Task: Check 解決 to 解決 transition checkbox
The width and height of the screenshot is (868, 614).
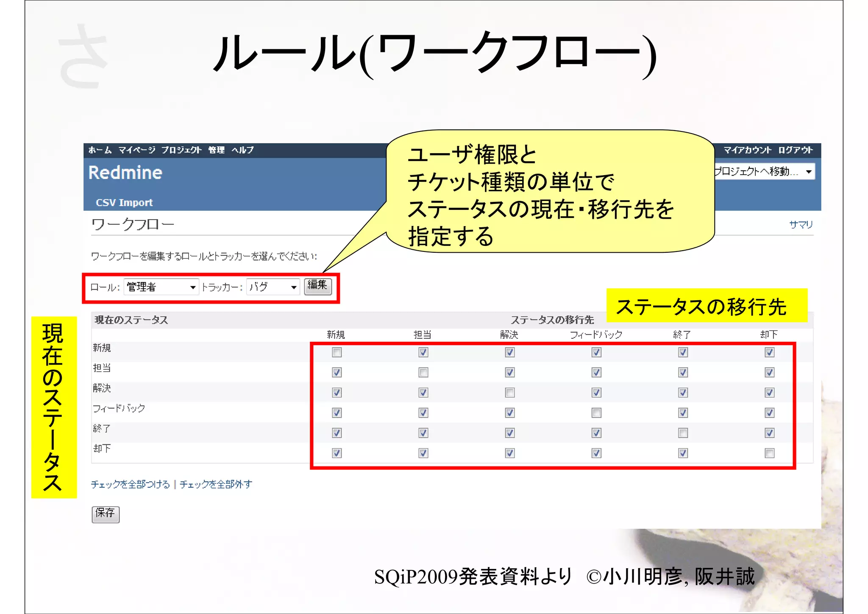Action: [x=510, y=393]
